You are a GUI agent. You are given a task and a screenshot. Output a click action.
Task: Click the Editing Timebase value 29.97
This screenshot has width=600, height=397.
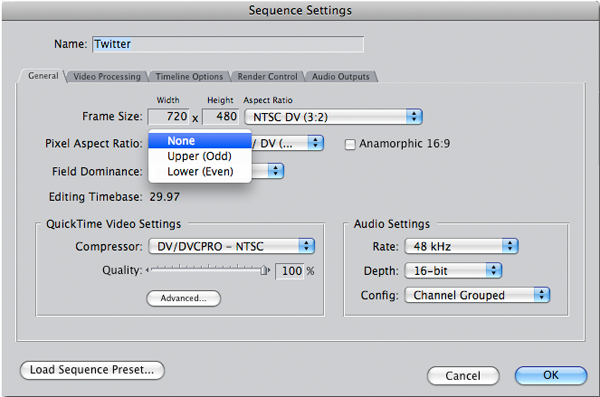(165, 197)
